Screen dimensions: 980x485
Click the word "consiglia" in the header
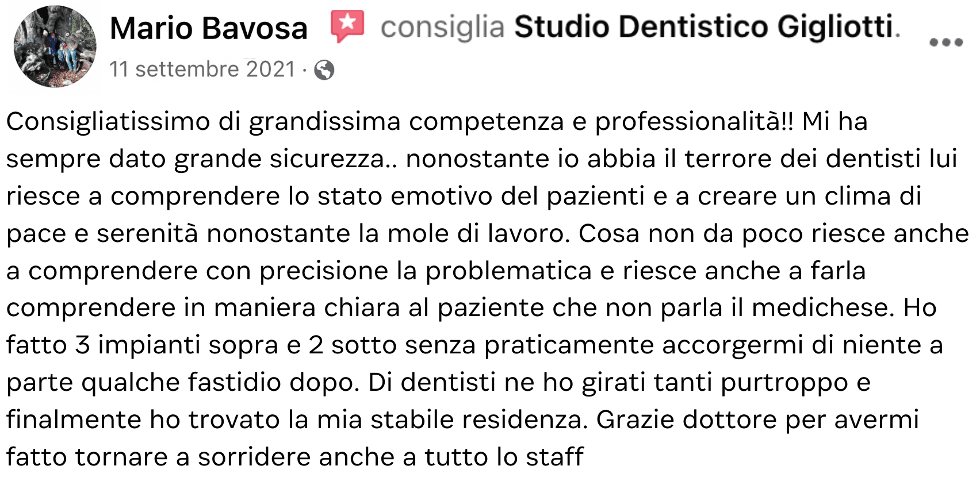[442, 27]
